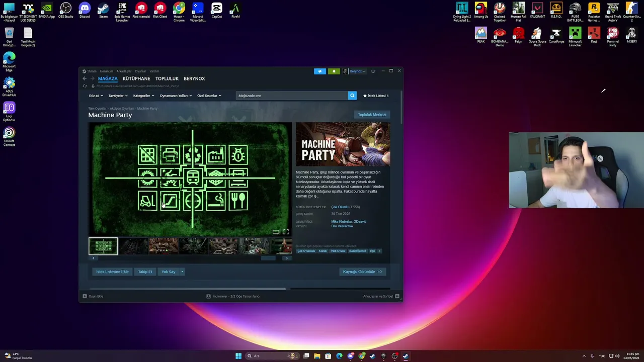This screenshot has height=362, width=644.
Task: Select the Among Us desktop icon
Action: (481, 11)
